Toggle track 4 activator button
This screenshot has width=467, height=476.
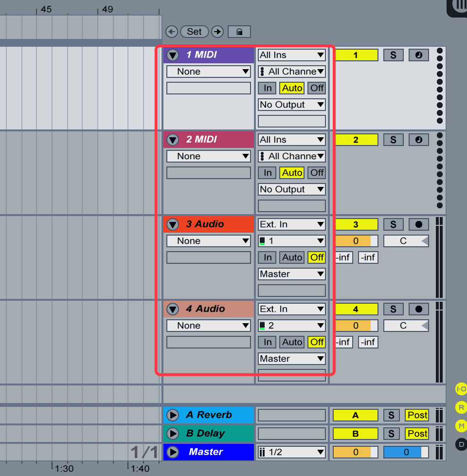coord(356,309)
